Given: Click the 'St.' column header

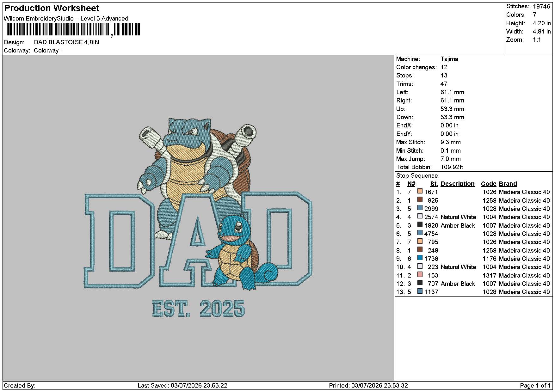Looking at the screenshot, I should coord(434,184).
